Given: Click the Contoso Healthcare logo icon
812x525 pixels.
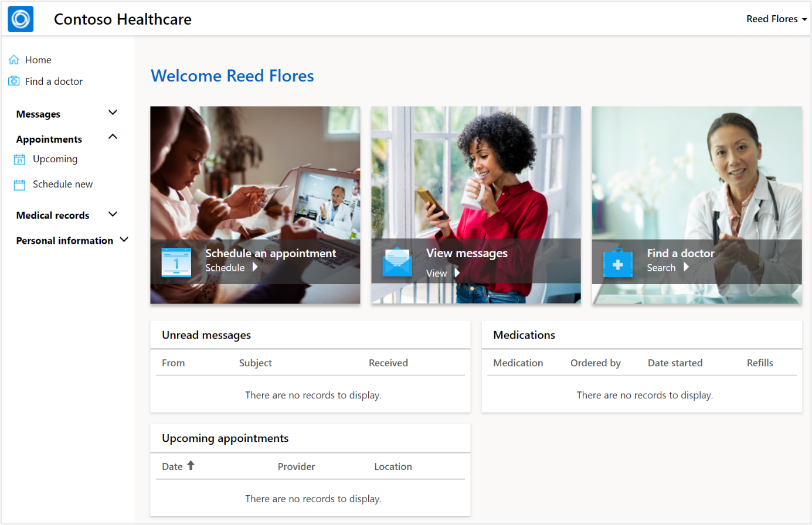Looking at the screenshot, I should pos(21,19).
